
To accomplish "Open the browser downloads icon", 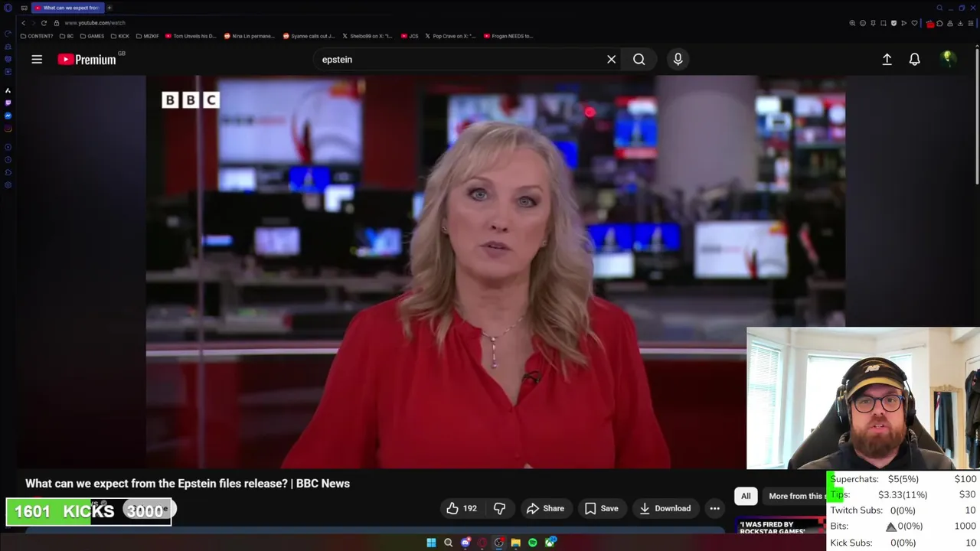I will [x=960, y=23].
